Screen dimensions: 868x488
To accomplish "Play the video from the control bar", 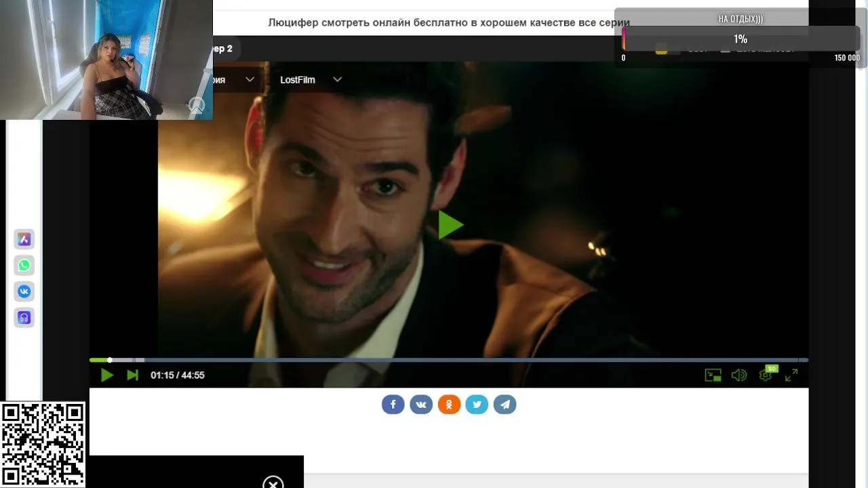I will (x=106, y=375).
